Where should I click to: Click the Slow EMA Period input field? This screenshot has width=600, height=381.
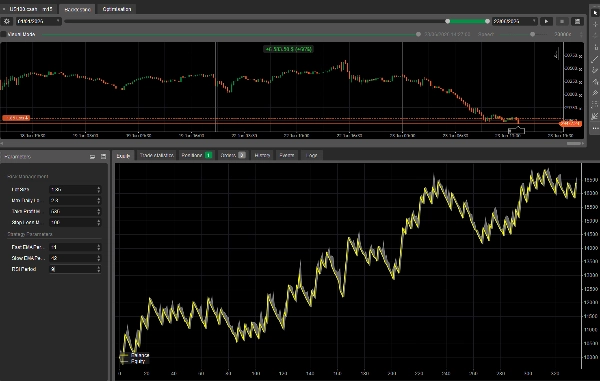75,258
